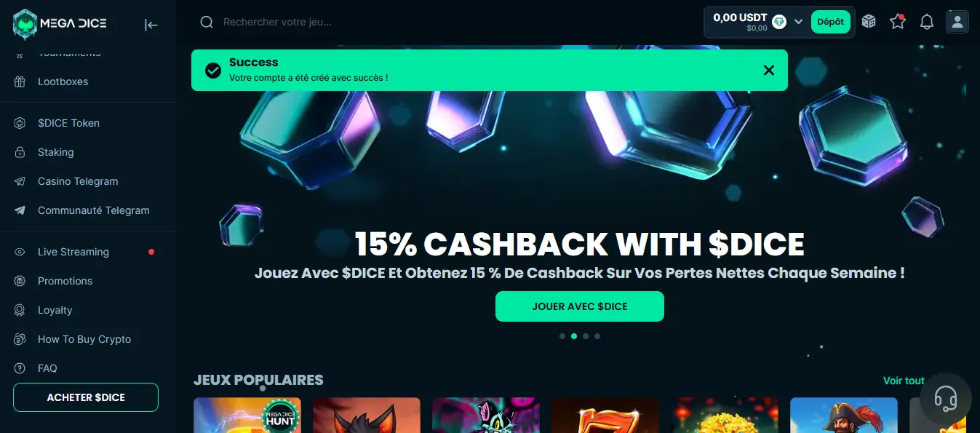The image size is (980, 433).
Task: Open live support headset chat icon
Action: (945, 398)
